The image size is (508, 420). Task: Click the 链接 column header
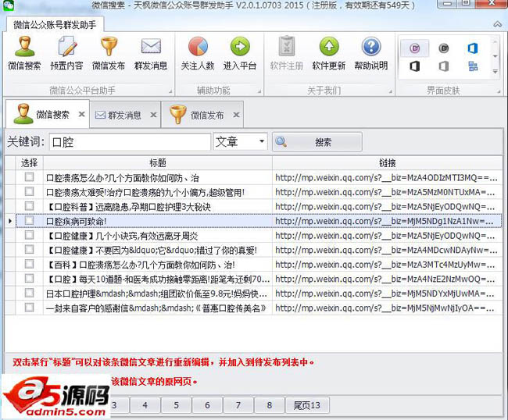[x=387, y=162]
